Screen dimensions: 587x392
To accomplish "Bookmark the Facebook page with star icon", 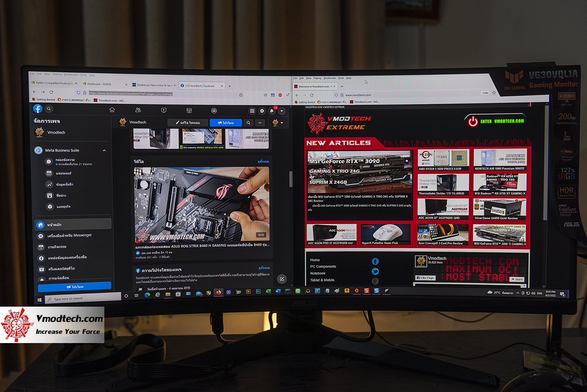I will [x=241, y=95].
